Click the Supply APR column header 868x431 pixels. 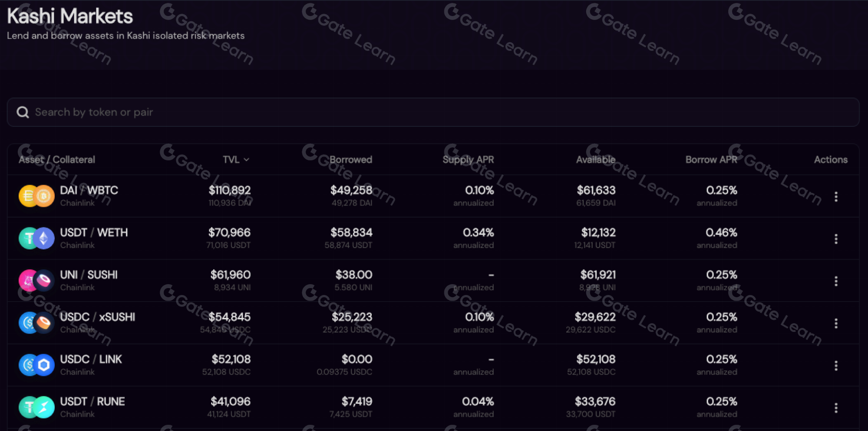(x=468, y=160)
